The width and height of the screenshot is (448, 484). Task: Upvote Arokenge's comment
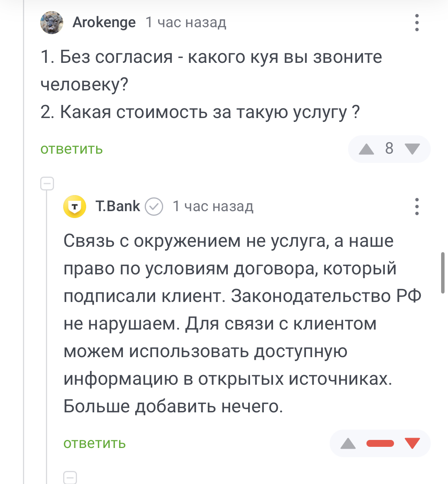[366, 149]
